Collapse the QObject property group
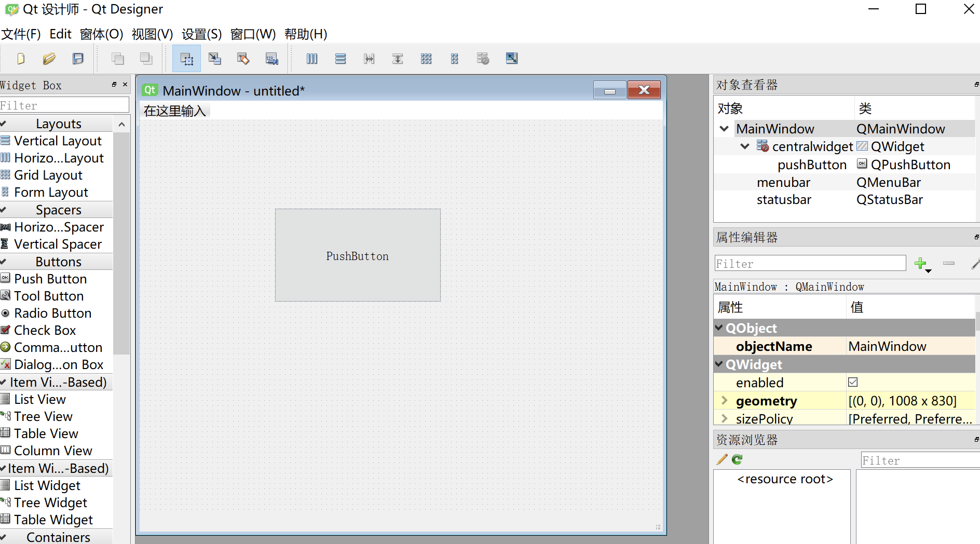The width and height of the screenshot is (980, 544). [719, 328]
